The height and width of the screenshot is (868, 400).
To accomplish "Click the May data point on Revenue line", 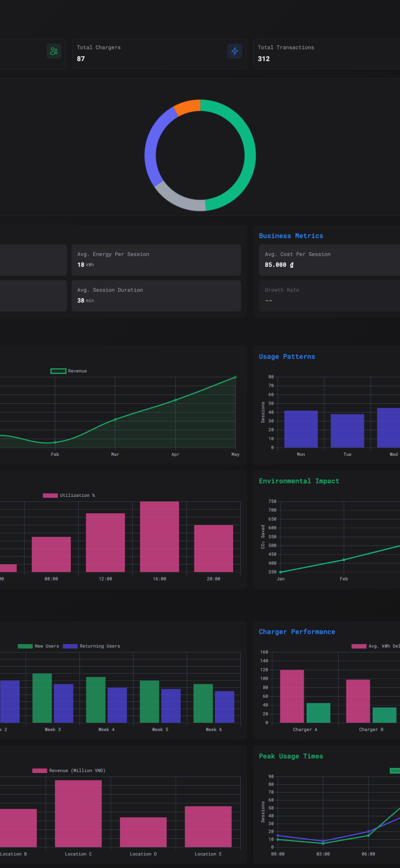I will (x=235, y=377).
